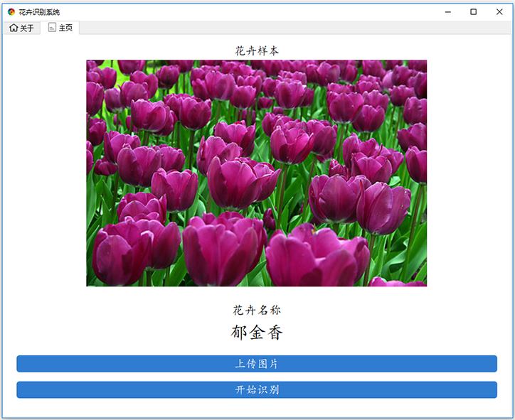Minimize the 花卉识别系统 window

tap(448, 12)
